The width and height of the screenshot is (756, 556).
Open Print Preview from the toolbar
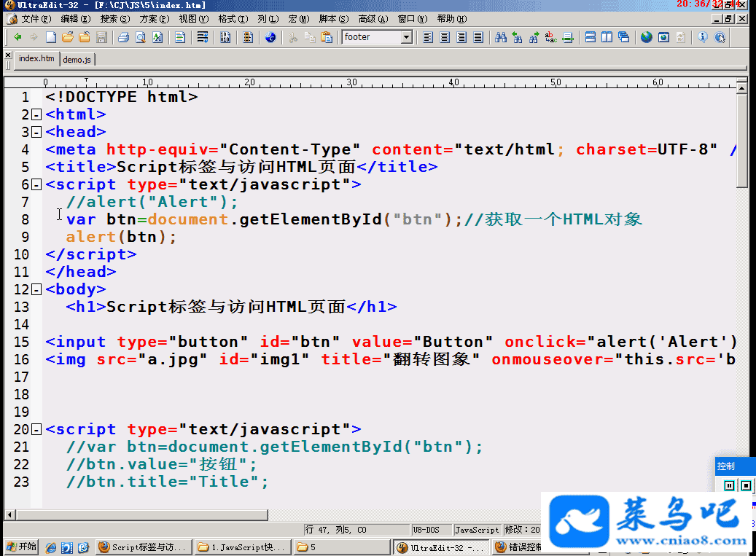click(140, 37)
